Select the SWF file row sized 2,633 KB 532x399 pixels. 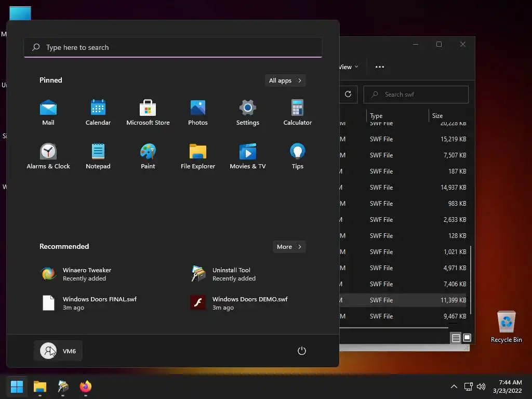[403, 220]
